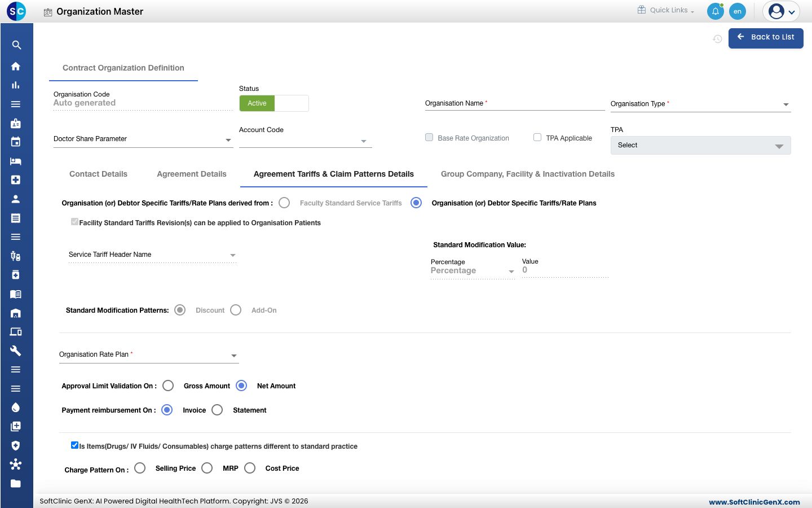Open the Organisation Type dropdown
Image resolution: width=812 pixels, height=508 pixels.
700,104
